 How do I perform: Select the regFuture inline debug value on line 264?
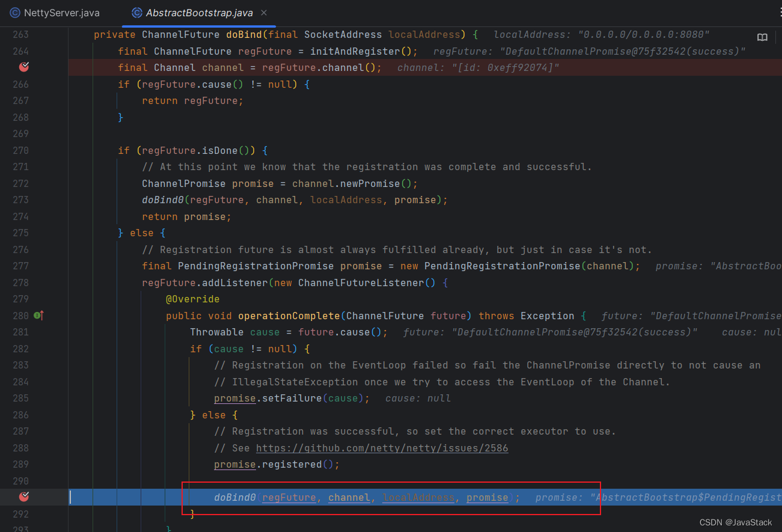[589, 51]
